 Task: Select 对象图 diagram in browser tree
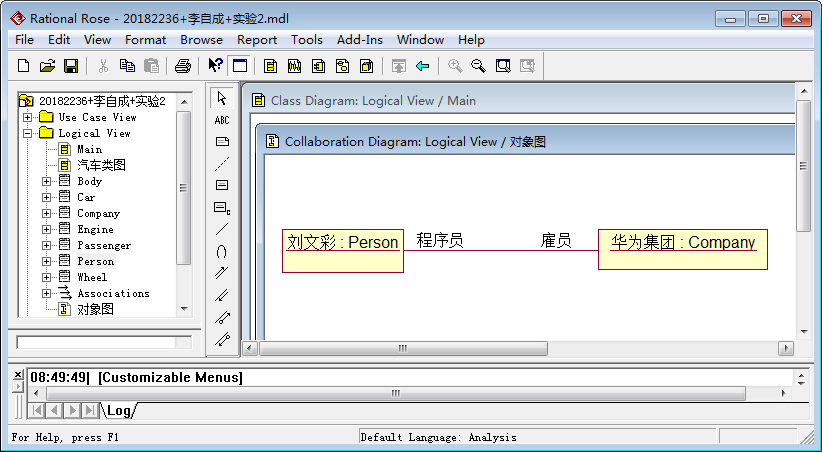click(x=95, y=309)
